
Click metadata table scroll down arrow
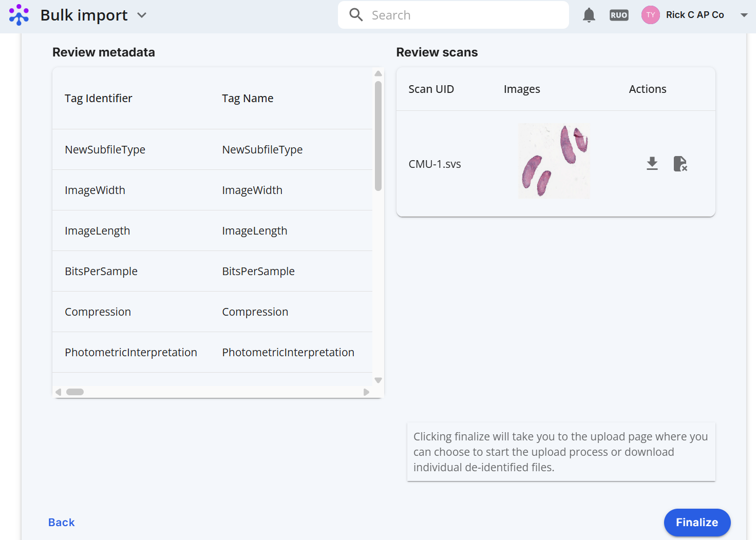[379, 380]
